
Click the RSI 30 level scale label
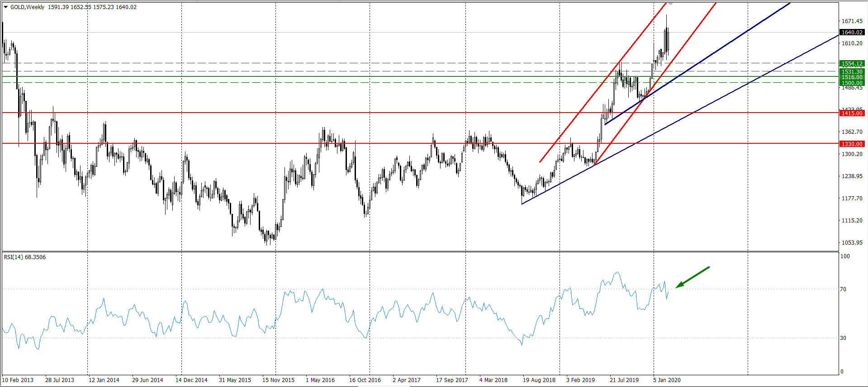[x=843, y=338]
